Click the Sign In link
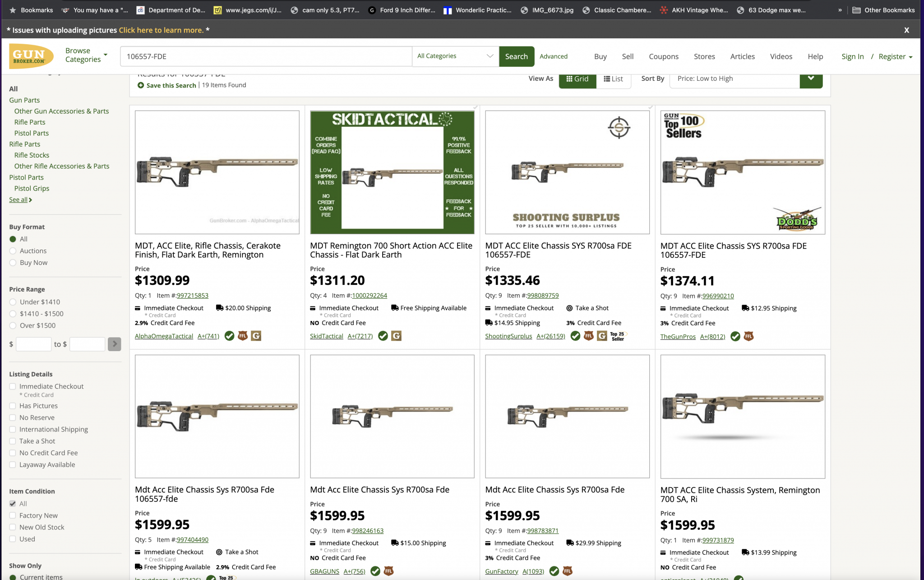The height and width of the screenshot is (580, 924). [x=852, y=56]
